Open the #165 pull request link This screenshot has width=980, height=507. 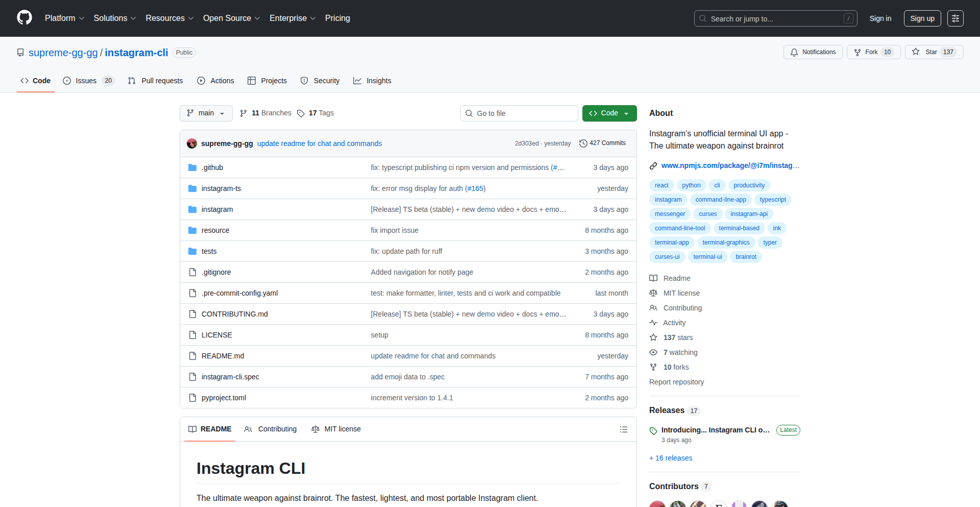475,188
